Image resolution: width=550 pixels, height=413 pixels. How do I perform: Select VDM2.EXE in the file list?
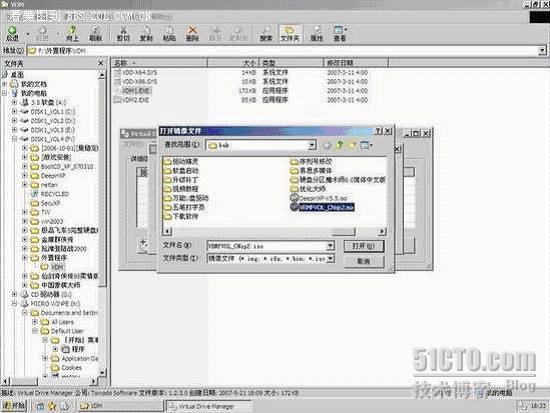point(132,100)
